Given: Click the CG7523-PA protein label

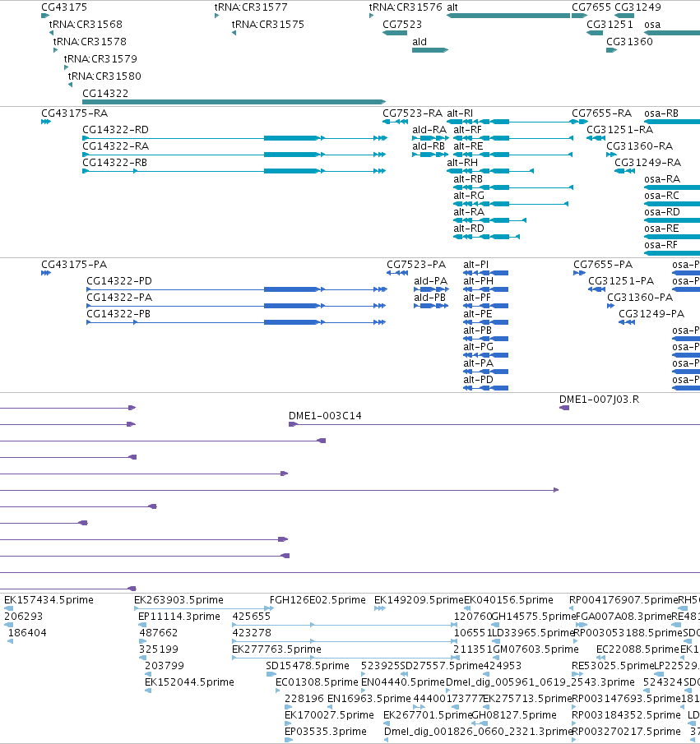Looking at the screenshot, I should (x=416, y=265).
